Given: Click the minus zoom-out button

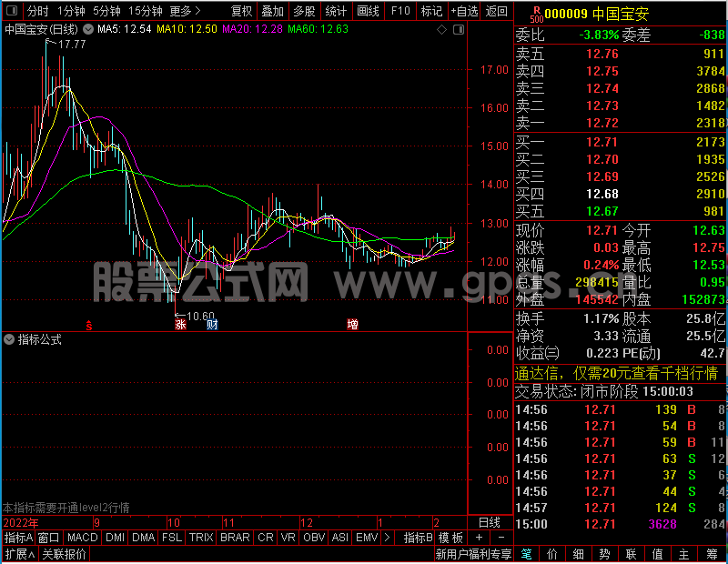Looking at the screenshot, I should (x=501, y=538).
